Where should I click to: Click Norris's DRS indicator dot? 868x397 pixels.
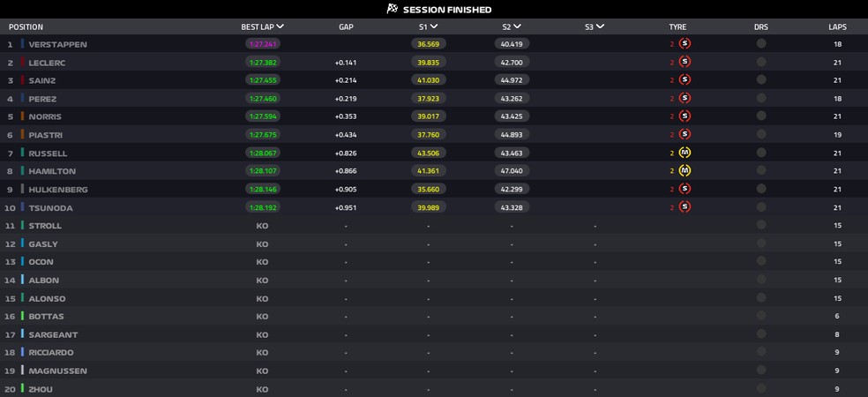[x=761, y=116]
